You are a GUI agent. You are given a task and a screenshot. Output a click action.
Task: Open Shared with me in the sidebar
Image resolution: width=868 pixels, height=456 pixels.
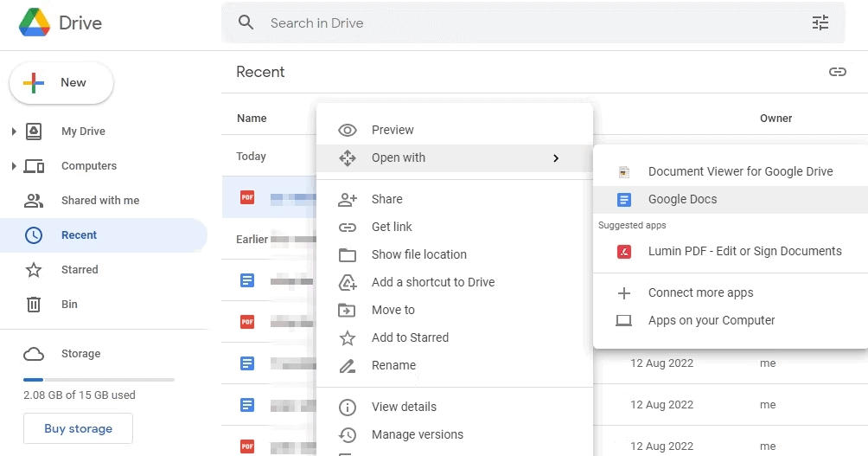[x=99, y=201]
